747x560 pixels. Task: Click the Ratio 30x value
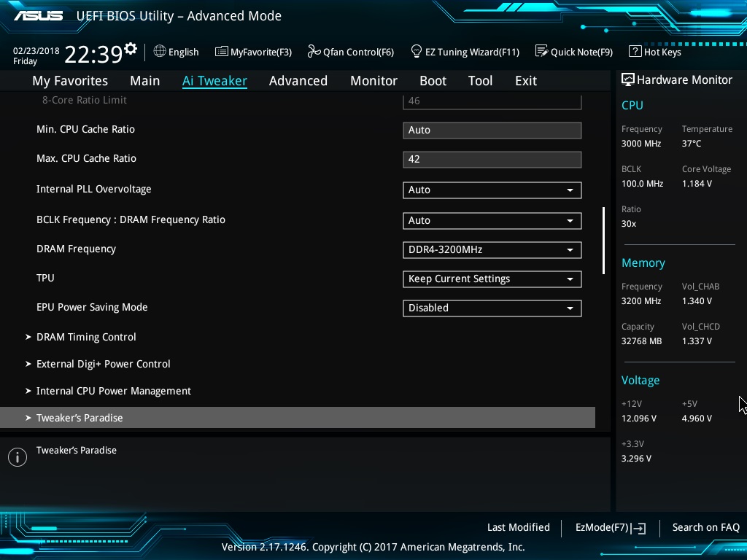tap(629, 224)
